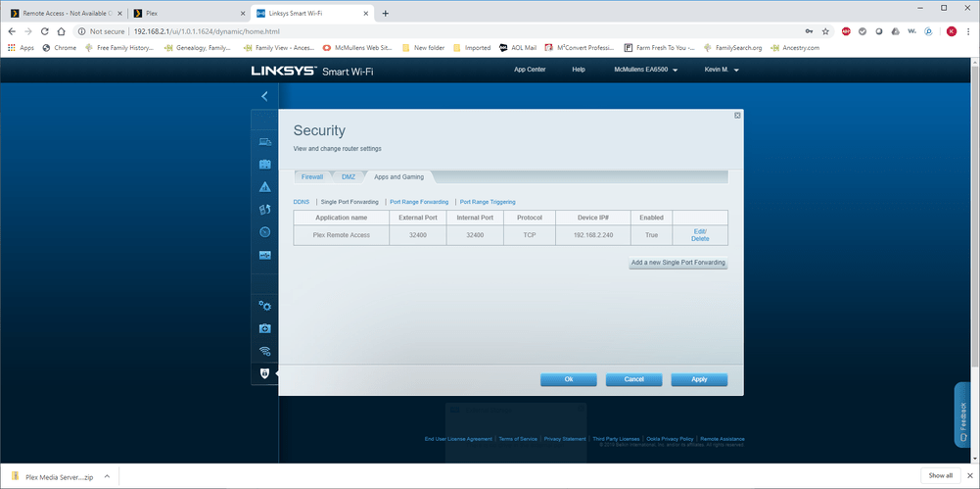980x489 pixels.
Task: Switch to the DMZ tab
Action: click(349, 177)
